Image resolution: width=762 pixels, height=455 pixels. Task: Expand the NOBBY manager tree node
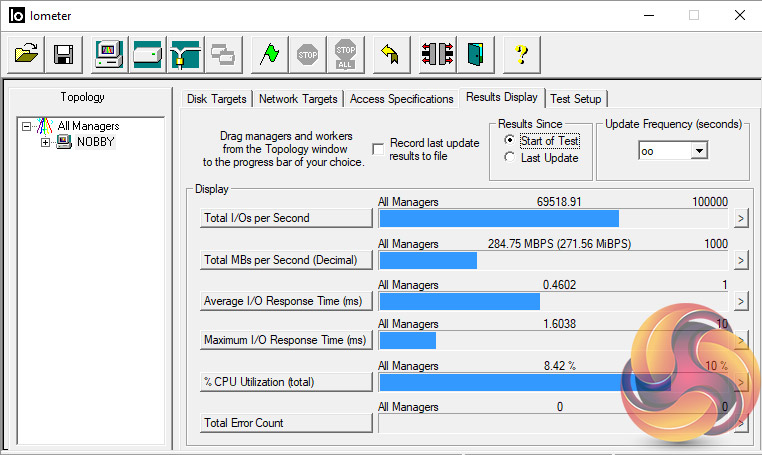(x=45, y=143)
